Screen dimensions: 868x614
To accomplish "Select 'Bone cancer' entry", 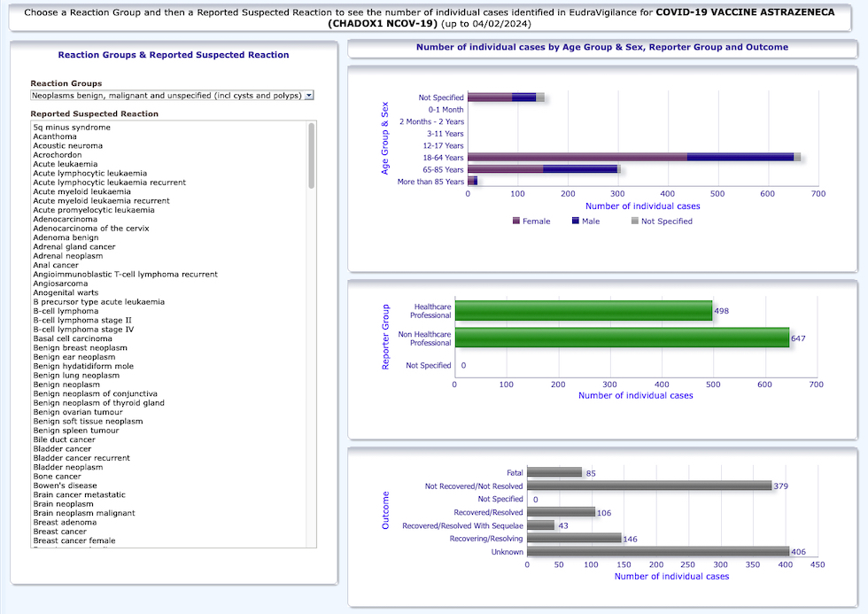I will coord(57,476).
